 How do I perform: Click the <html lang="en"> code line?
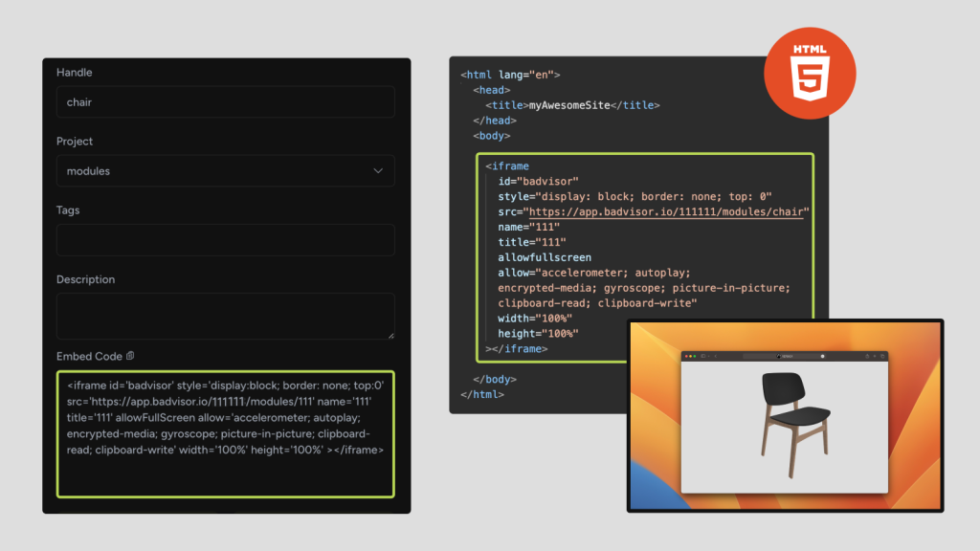tap(510, 75)
